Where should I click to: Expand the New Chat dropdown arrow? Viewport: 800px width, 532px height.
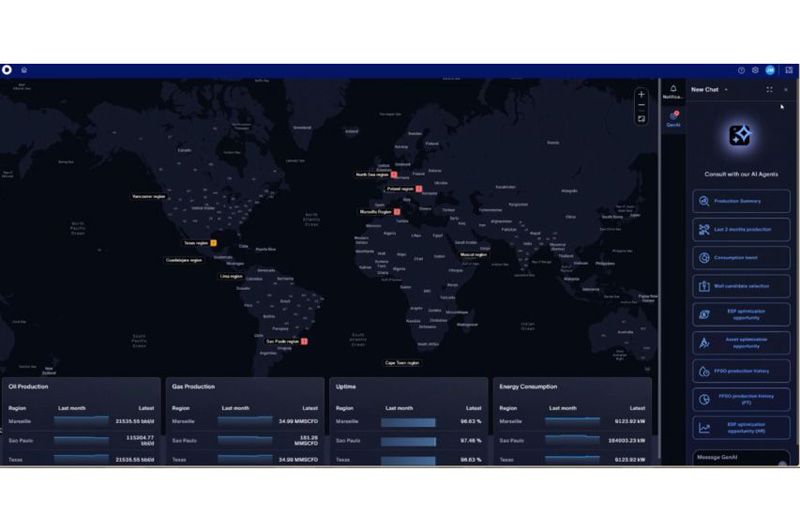point(726,90)
